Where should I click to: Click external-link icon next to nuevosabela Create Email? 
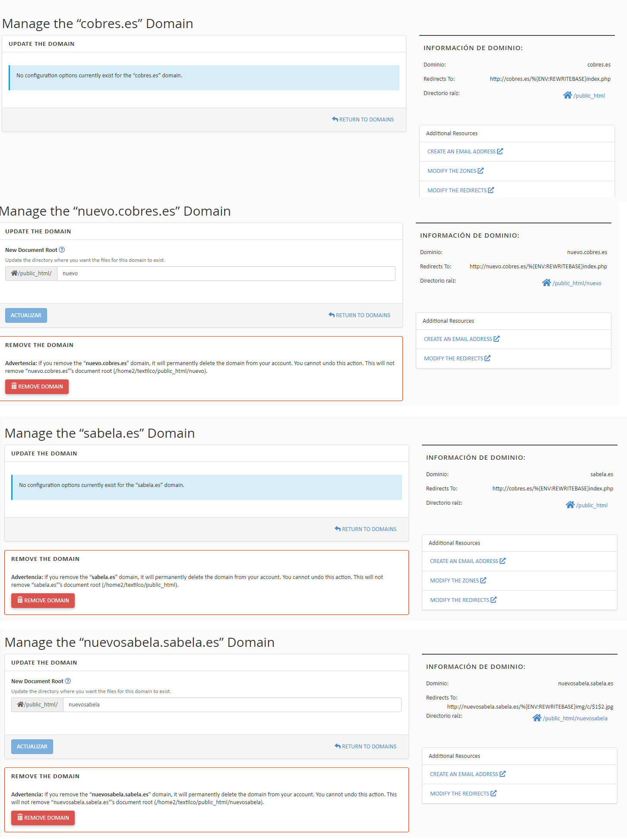[503, 774]
